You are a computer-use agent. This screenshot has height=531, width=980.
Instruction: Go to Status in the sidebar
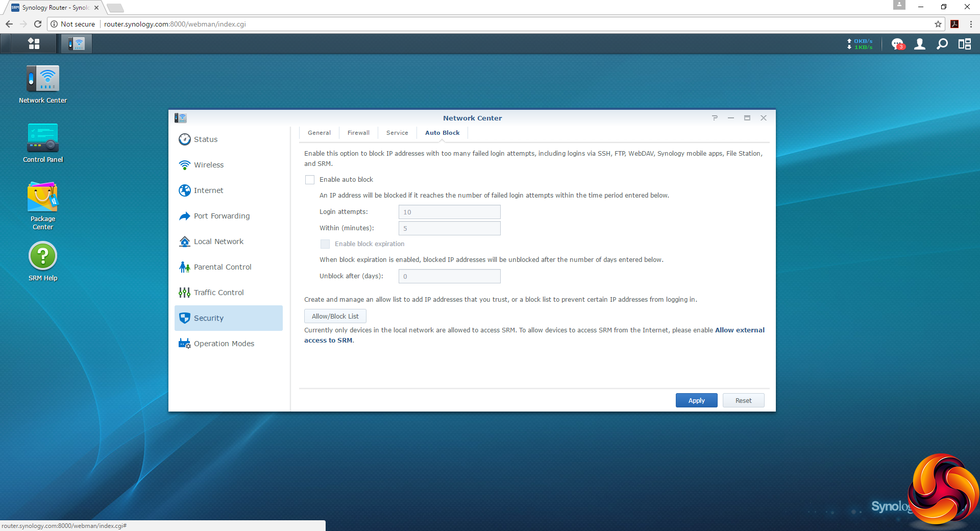tap(229, 139)
